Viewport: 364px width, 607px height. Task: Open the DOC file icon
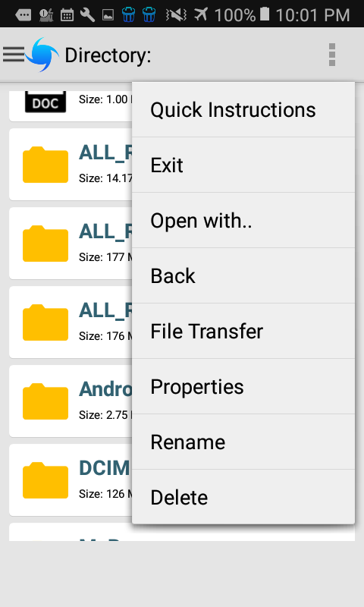(x=45, y=102)
